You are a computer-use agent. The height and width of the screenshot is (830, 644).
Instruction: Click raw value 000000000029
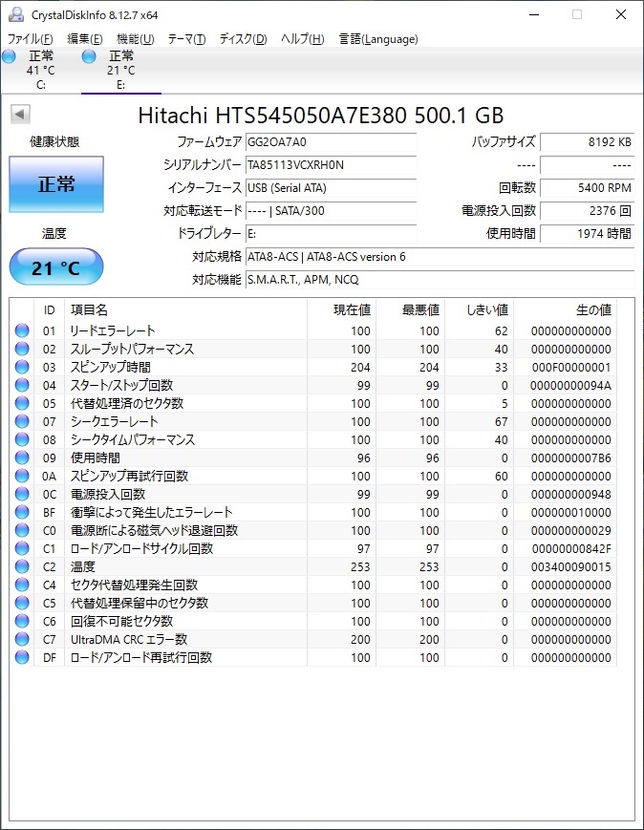(571, 530)
